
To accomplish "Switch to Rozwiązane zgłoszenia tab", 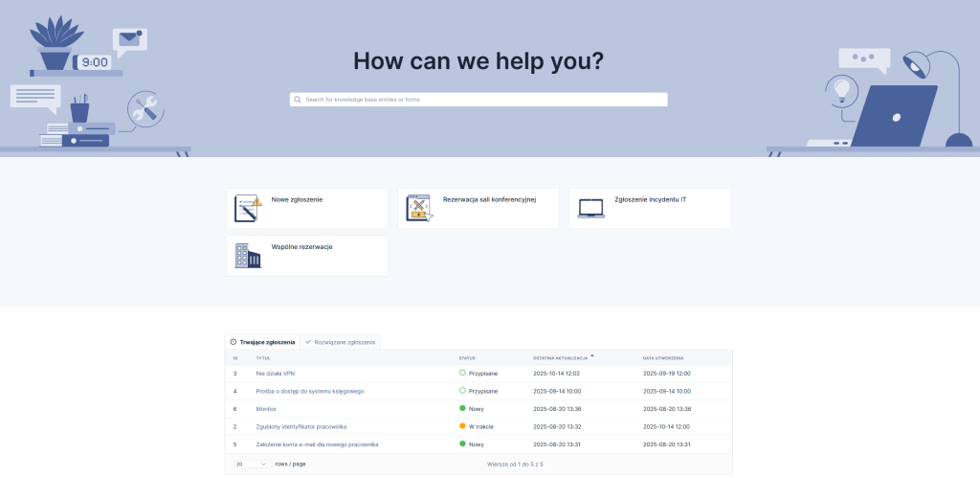I will [341, 342].
